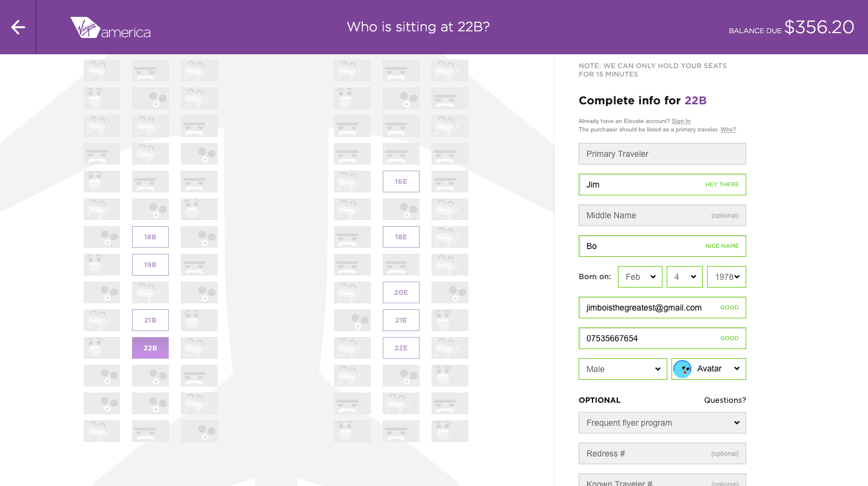The height and width of the screenshot is (486, 868).
Task: Click the Virgin America logo
Action: [110, 28]
